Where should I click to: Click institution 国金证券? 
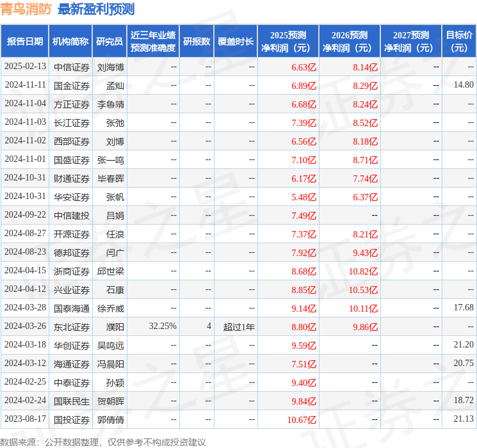click(x=72, y=86)
